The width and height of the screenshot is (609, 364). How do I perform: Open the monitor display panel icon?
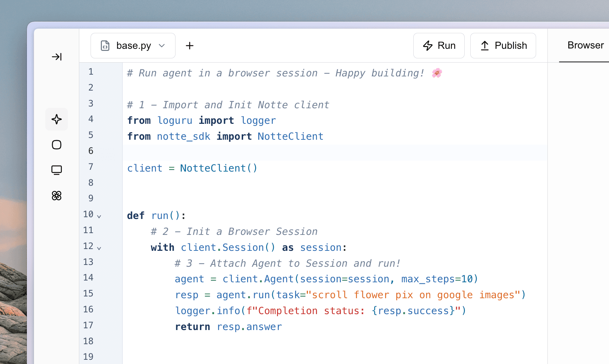(x=57, y=170)
